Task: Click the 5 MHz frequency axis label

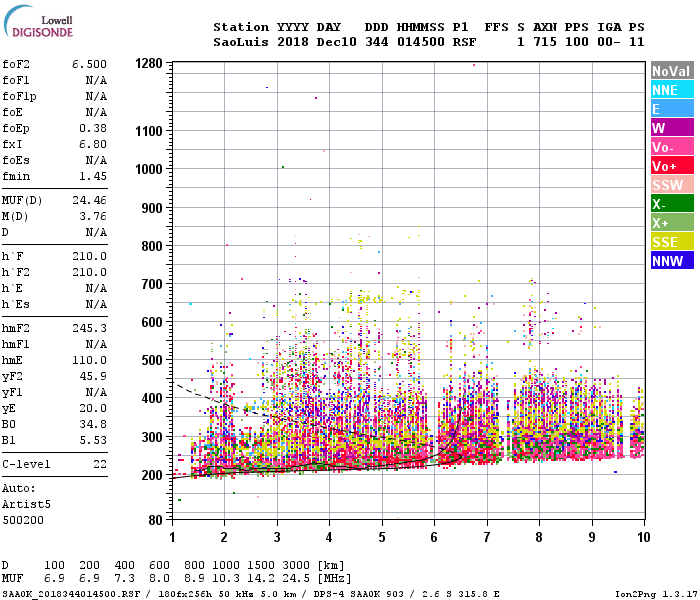Action: point(382,537)
